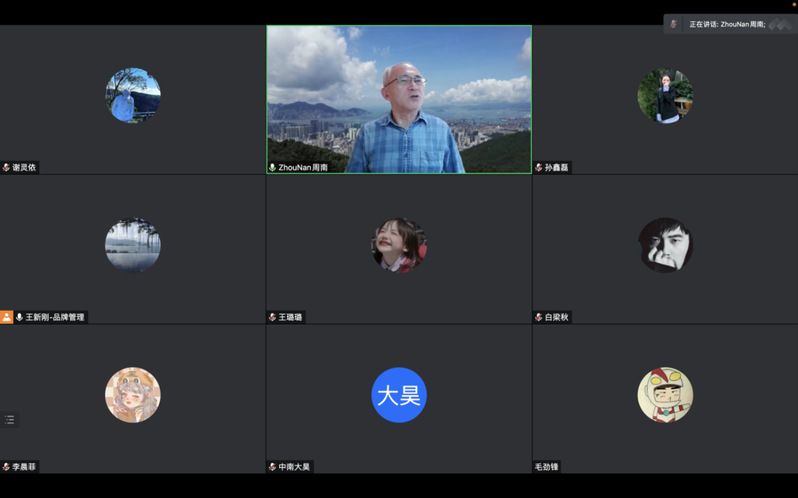Click the 毛劲锋 name label

pyautogui.click(x=547, y=467)
